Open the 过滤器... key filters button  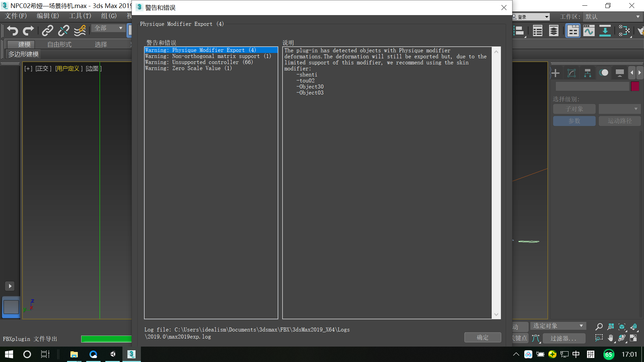click(563, 339)
